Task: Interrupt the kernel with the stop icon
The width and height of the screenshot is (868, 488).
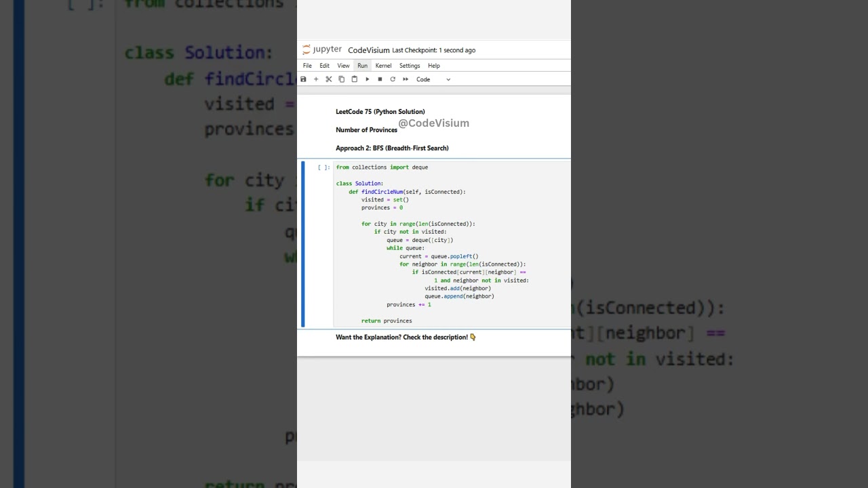Action: click(x=380, y=79)
